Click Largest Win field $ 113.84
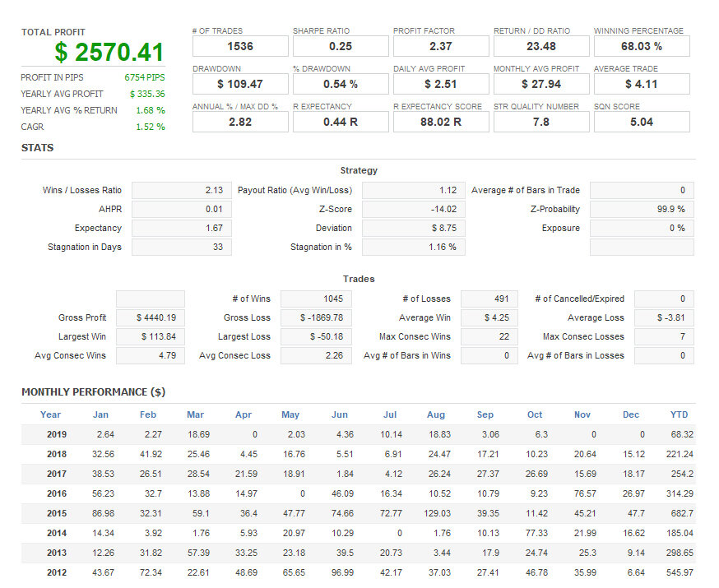The image size is (719, 588). coord(151,337)
